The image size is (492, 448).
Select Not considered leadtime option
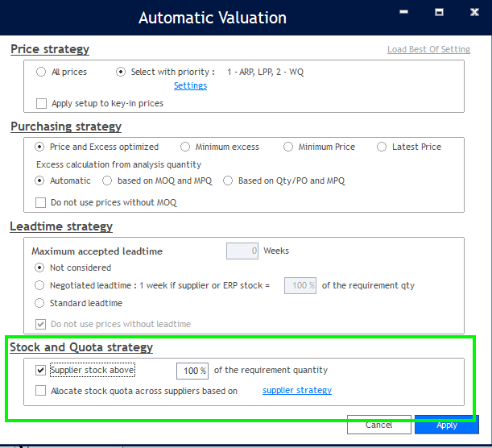pos(39,268)
